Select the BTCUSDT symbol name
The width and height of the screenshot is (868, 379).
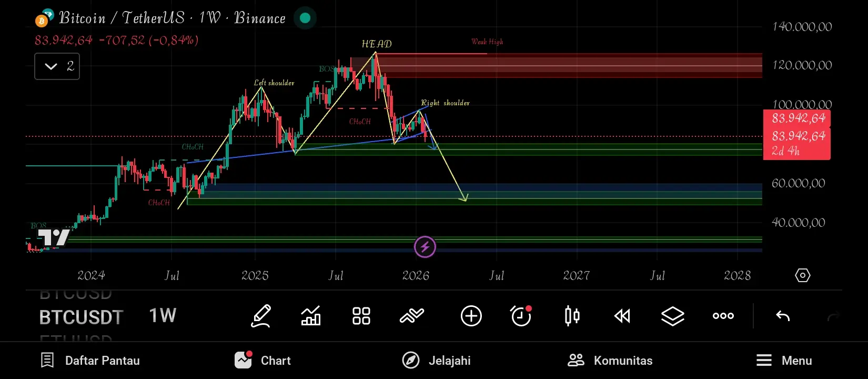coord(81,317)
